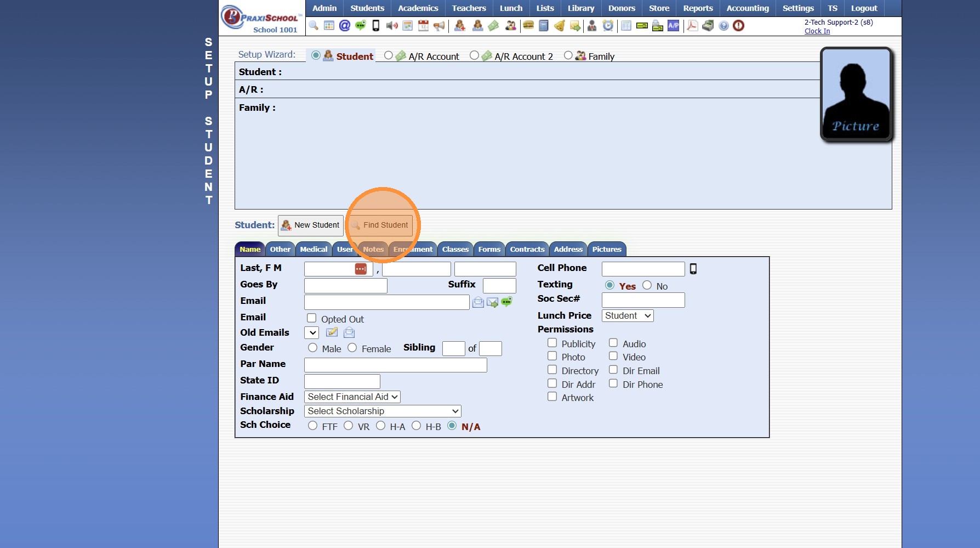This screenshot has width=980, height=548.
Task: Open the Select Scholarship dropdown
Action: pyautogui.click(x=383, y=411)
